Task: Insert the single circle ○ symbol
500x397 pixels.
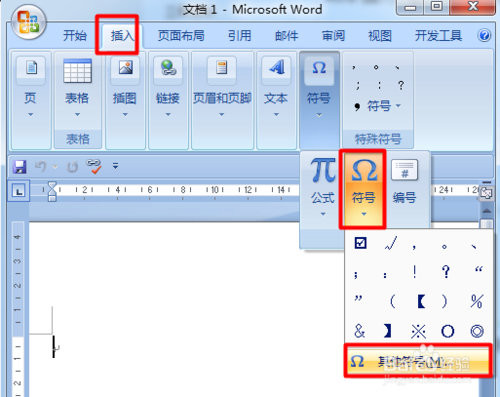Action: [447, 331]
